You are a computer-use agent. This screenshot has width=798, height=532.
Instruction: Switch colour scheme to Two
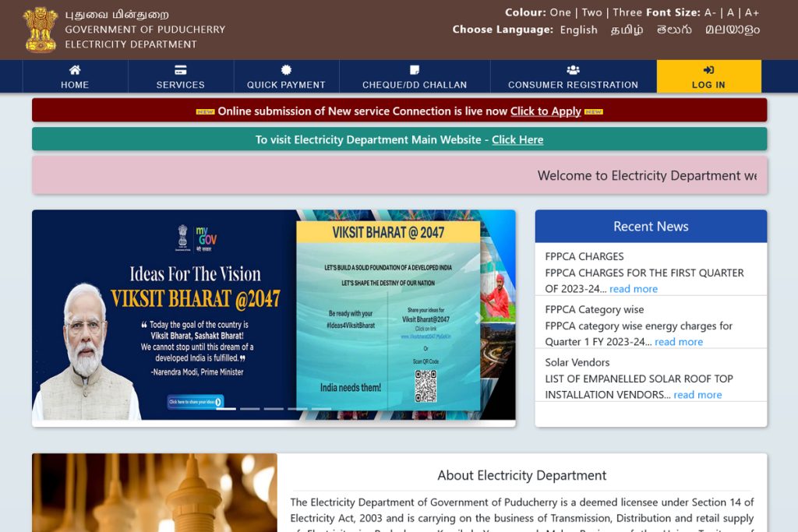591,12
